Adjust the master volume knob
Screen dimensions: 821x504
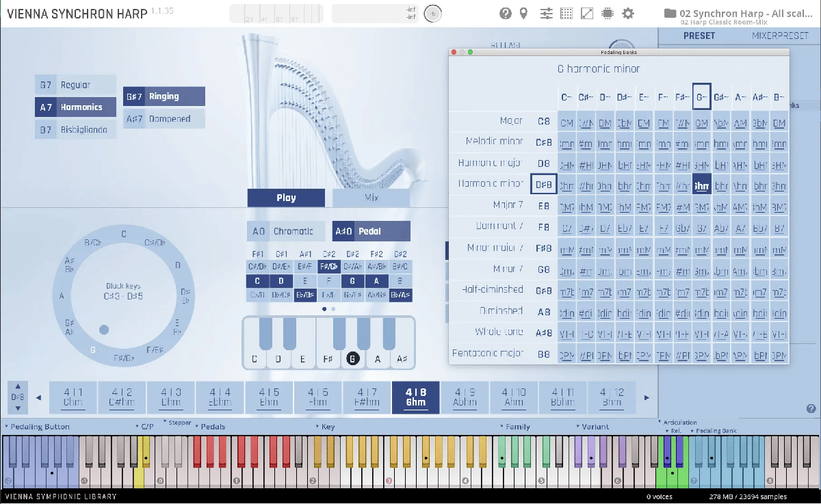pos(433,13)
